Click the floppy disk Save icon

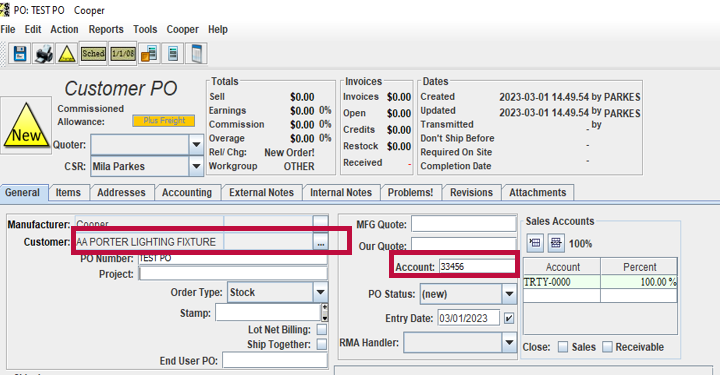[20, 54]
